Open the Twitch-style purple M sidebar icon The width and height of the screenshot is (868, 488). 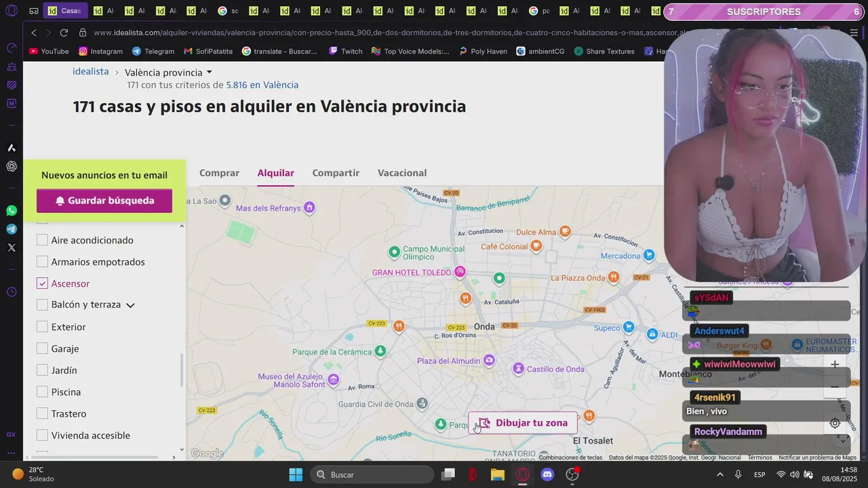click(x=12, y=104)
